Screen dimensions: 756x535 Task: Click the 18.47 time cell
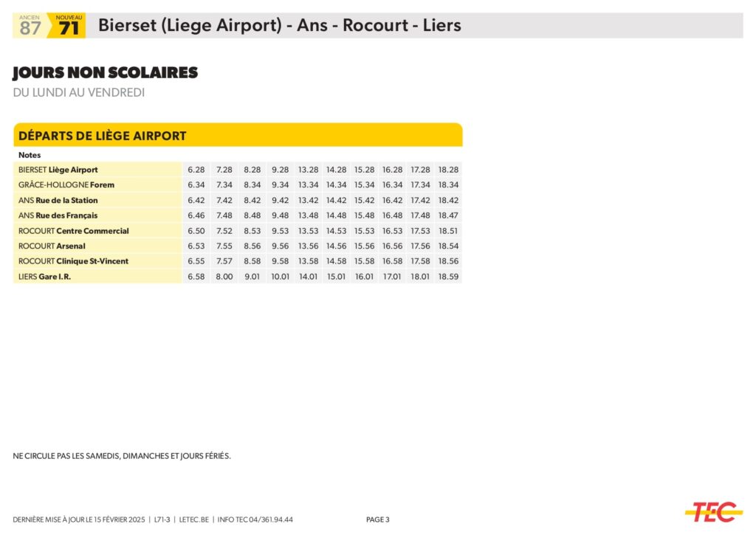pyautogui.click(x=448, y=215)
